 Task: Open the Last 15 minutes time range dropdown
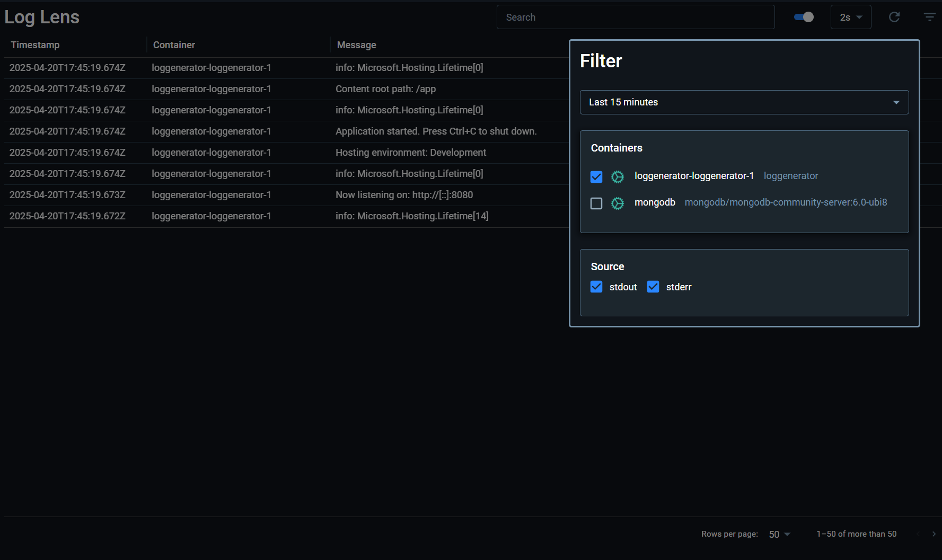click(x=744, y=102)
